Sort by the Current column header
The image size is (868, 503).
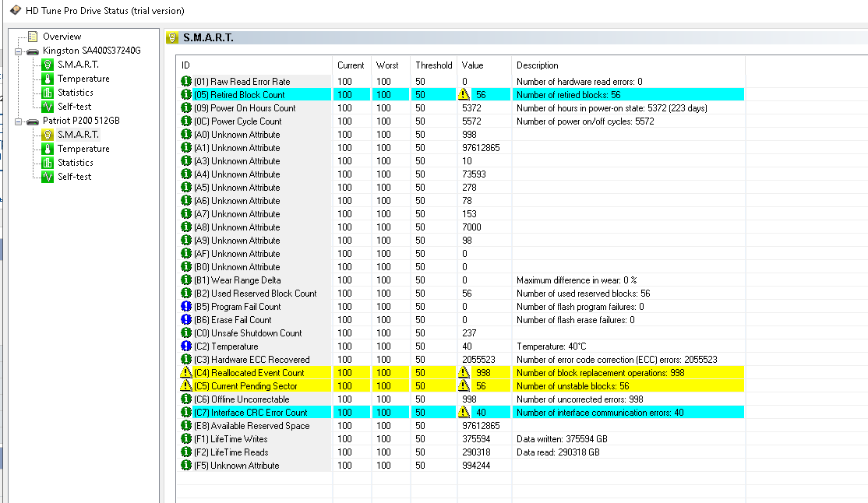[x=352, y=65]
